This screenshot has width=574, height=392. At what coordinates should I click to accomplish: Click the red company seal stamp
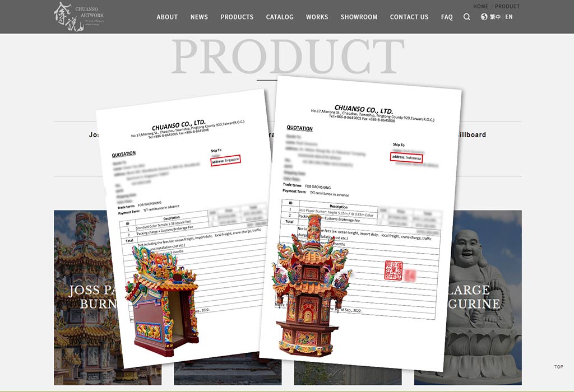[x=394, y=270]
